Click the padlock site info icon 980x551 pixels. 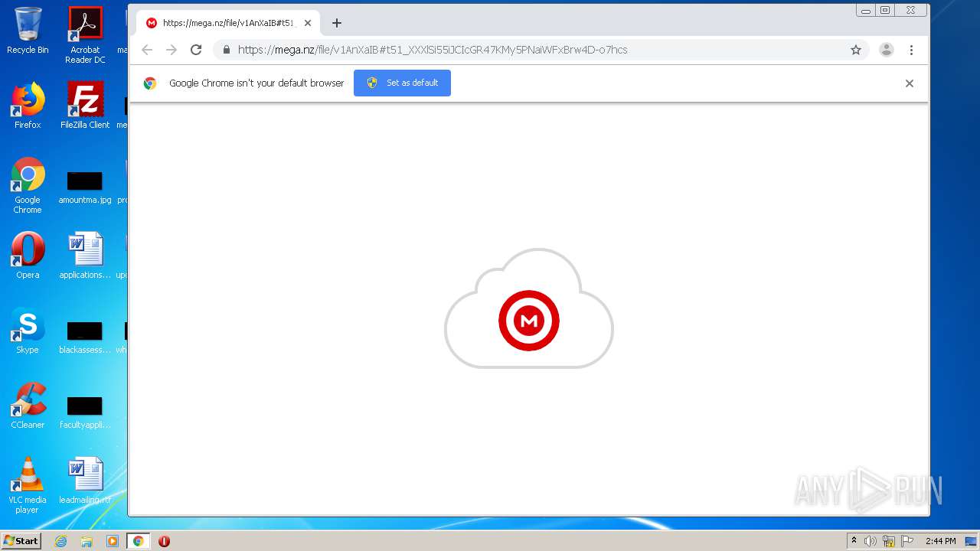click(x=226, y=50)
